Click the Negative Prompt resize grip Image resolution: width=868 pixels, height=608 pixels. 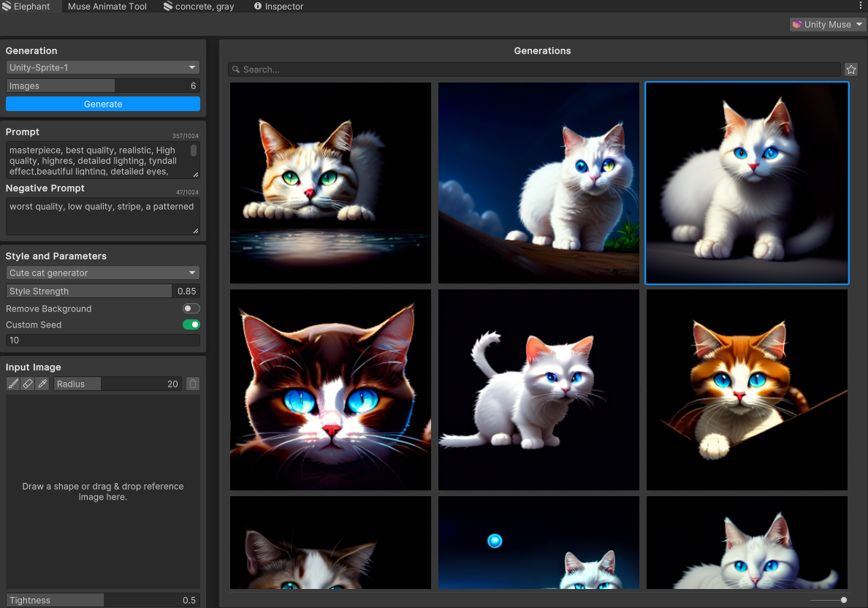point(195,231)
